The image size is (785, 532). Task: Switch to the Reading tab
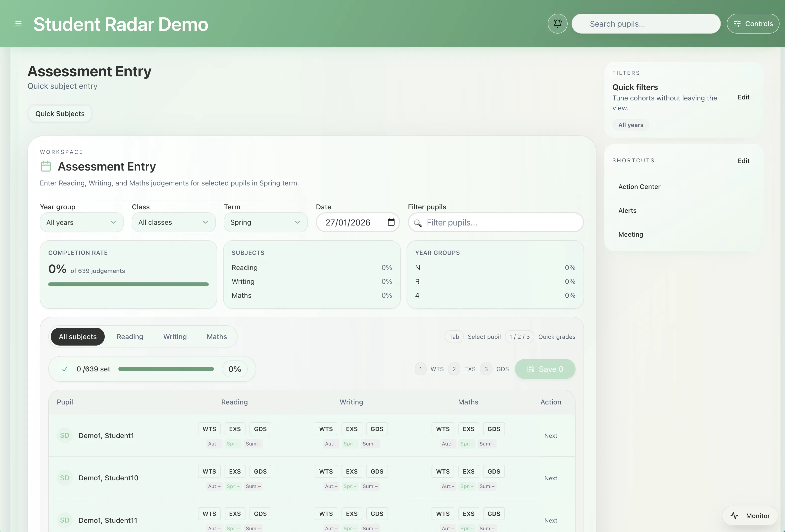130,337
